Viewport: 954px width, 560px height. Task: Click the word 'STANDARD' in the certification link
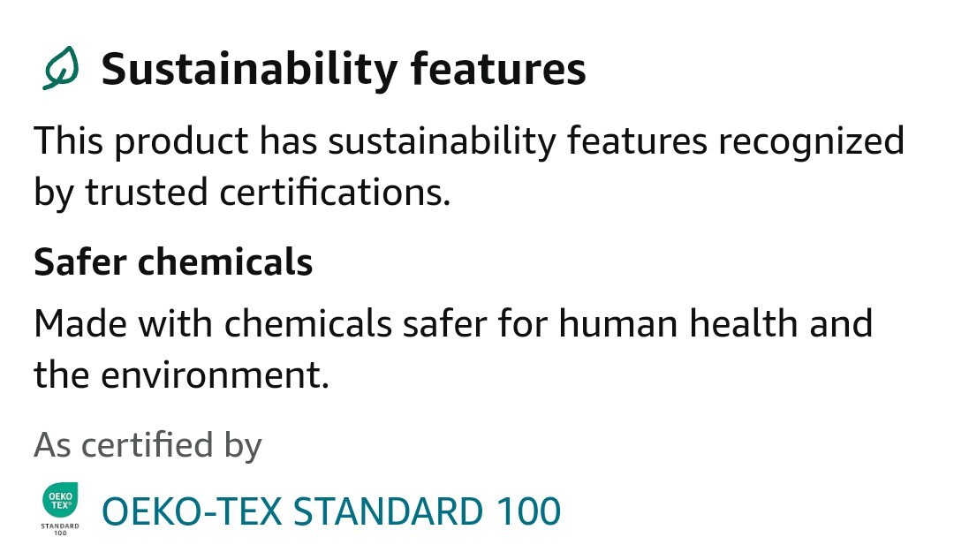coord(388,511)
